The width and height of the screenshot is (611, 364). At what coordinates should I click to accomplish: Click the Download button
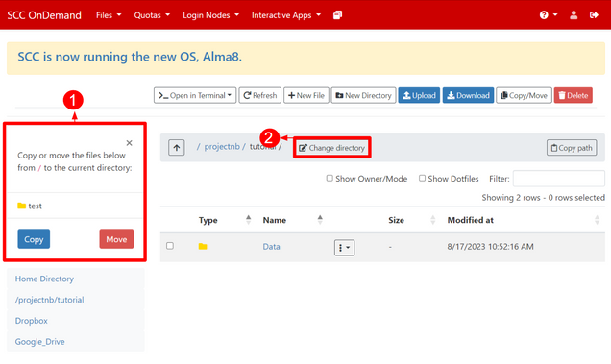click(x=468, y=95)
